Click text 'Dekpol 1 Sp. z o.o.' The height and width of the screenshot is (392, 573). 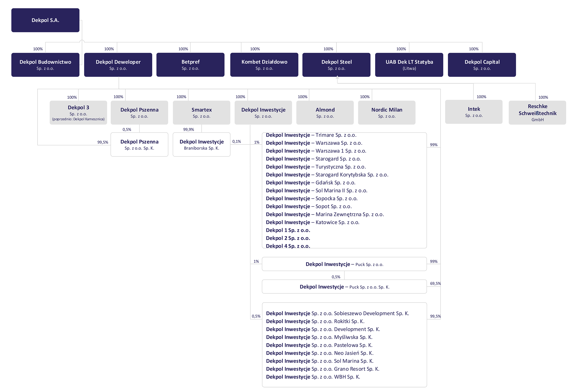coord(288,230)
